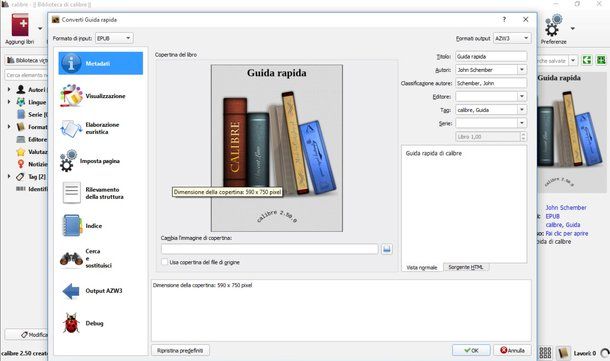Click the John Schember author link
Viewport: 610px width, 361px height.
566,208
